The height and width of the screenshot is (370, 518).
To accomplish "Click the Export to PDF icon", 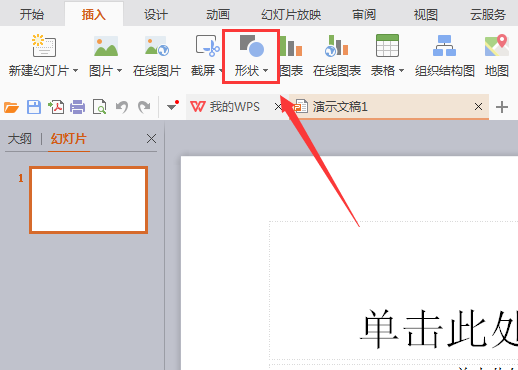I will 56,107.
